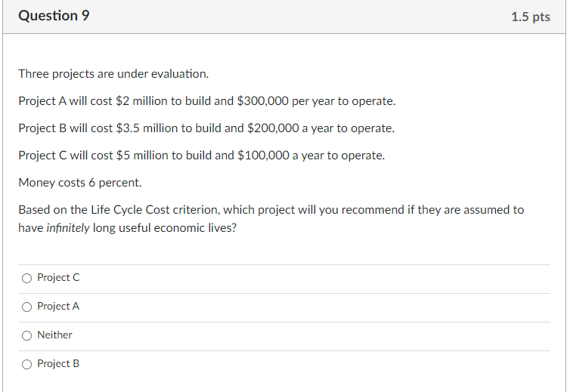Click the Project B $3.5 million cost line
Screen dimensions: 570x392
pyautogui.click(x=206, y=128)
